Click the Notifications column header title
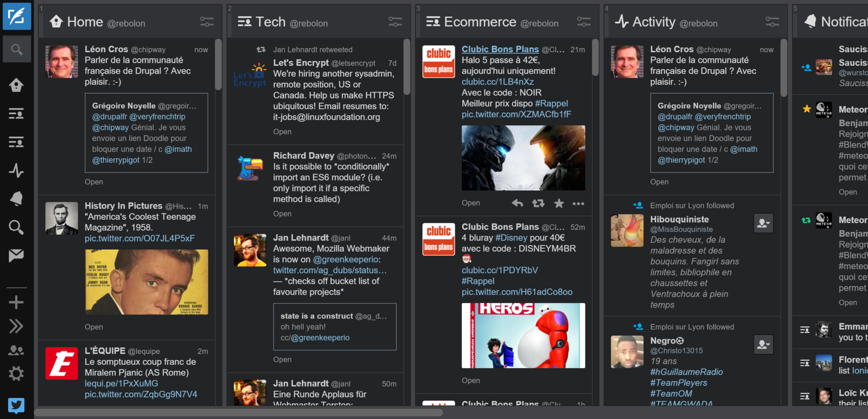Screen dimensions: 868x419 pyautogui.click(x=844, y=22)
